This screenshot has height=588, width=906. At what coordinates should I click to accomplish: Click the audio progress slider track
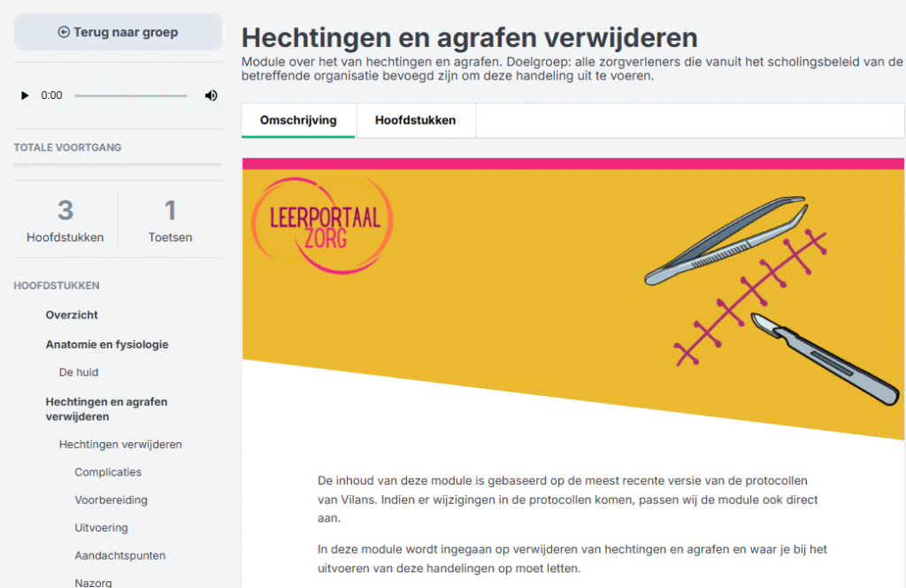(x=130, y=95)
